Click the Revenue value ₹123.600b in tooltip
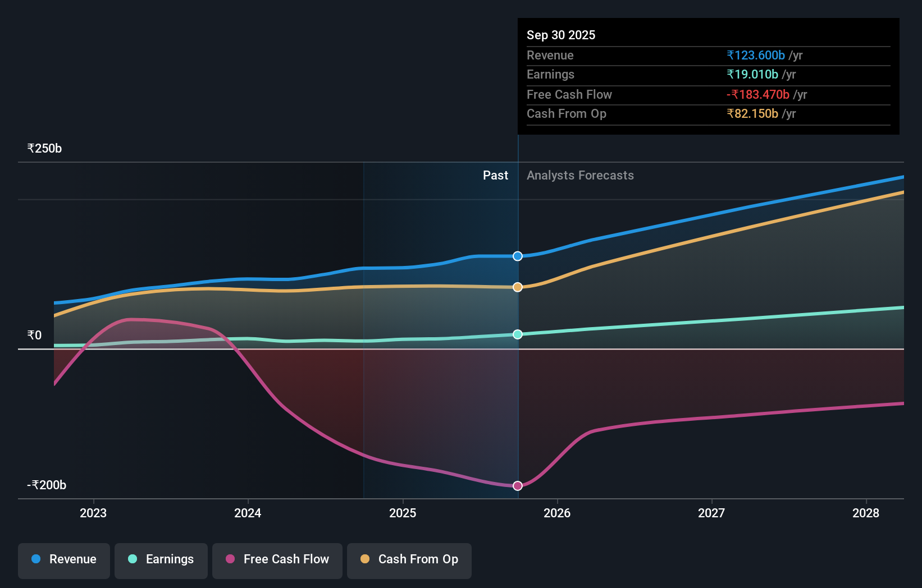This screenshot has height=588, width=922. pyautogui.click(x=755, y=55)
